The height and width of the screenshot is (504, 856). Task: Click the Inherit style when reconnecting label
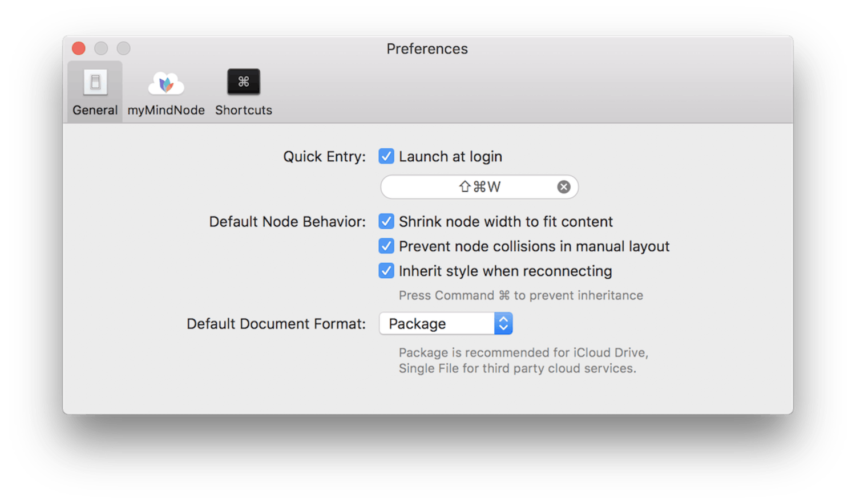[x=505, y=271]
